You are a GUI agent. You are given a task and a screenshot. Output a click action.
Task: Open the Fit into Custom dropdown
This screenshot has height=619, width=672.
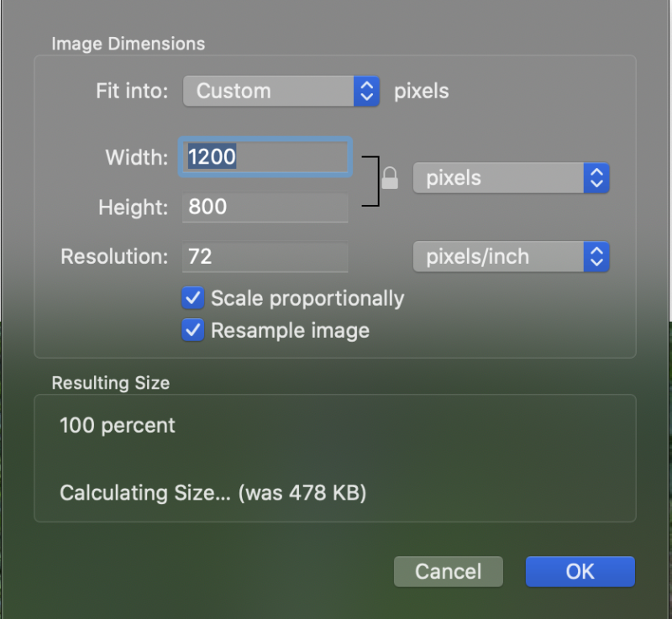pos(281,91)
